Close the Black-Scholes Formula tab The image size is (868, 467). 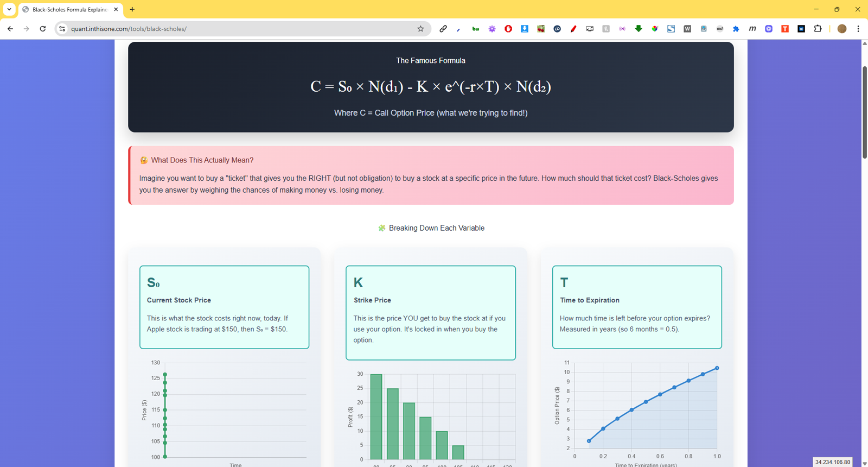(116, 9)
